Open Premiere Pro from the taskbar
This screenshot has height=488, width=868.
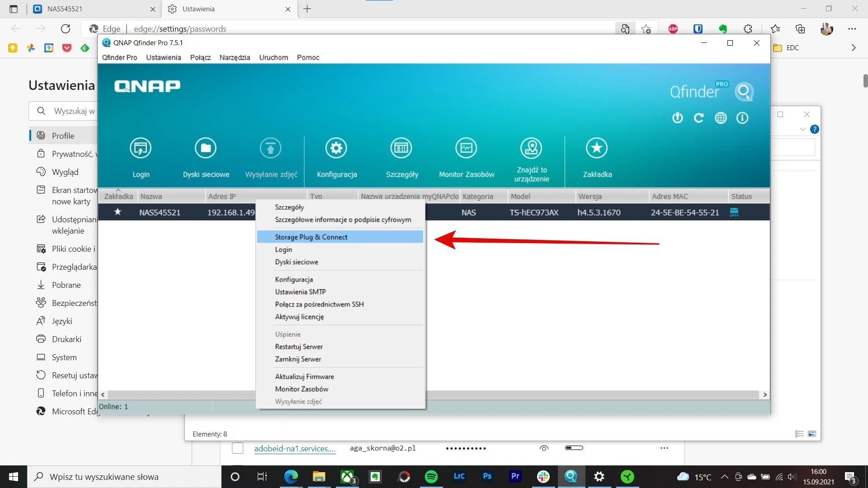(x=515, y=476)
